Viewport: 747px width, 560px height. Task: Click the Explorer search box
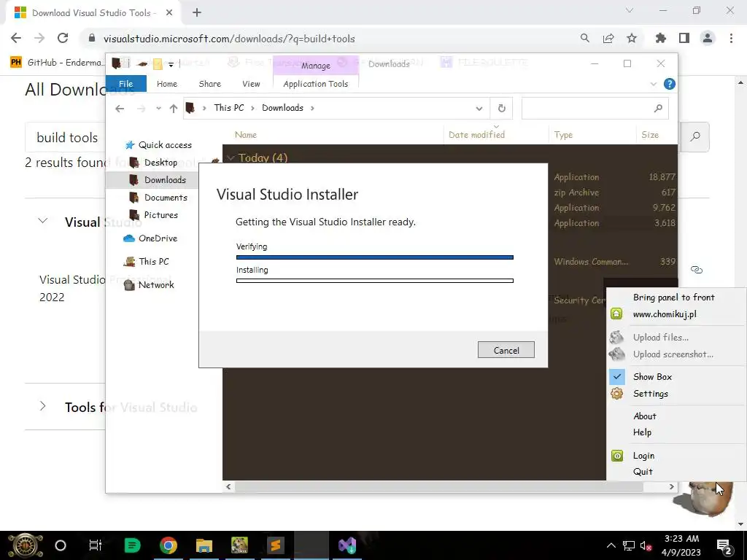pyautogui.click(x=595, y=109)
